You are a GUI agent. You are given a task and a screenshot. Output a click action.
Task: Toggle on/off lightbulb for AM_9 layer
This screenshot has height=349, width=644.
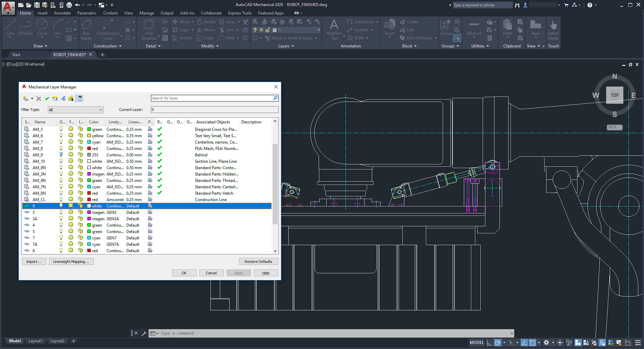pyautogui.click(x=61, y=155)
